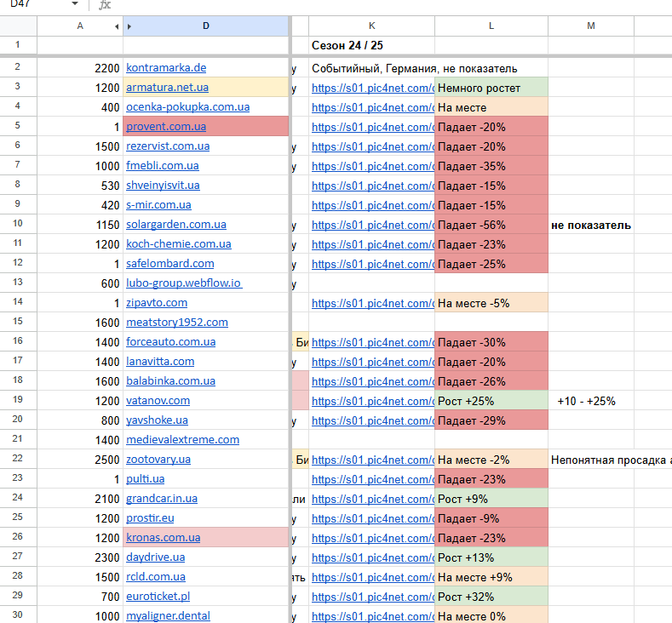Click the 'Сезон 24 / 25' header cell
This screenshot has width=672, height=623.
pyautogui.click(x=371, y=45)
